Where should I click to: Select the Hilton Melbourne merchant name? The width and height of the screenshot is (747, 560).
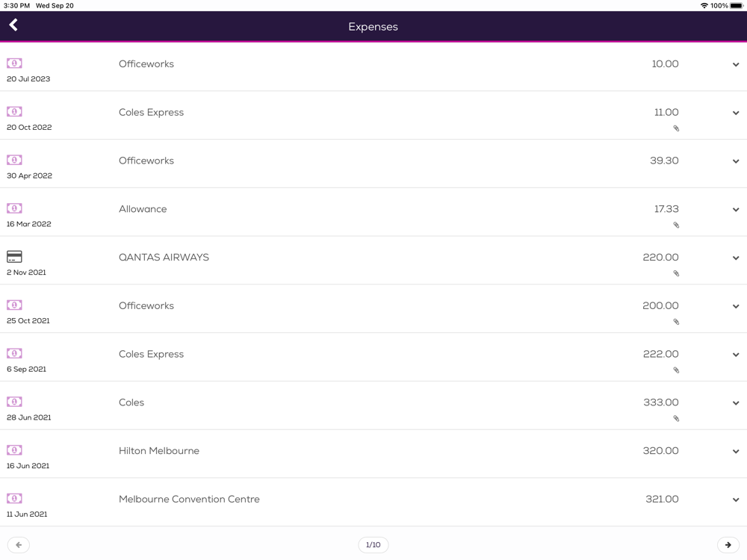158,450
